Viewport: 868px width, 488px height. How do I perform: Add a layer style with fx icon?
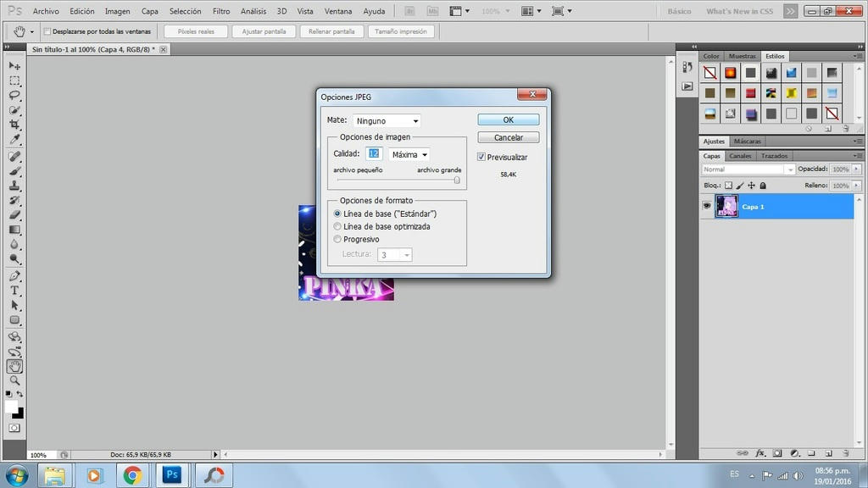(760, 453)
